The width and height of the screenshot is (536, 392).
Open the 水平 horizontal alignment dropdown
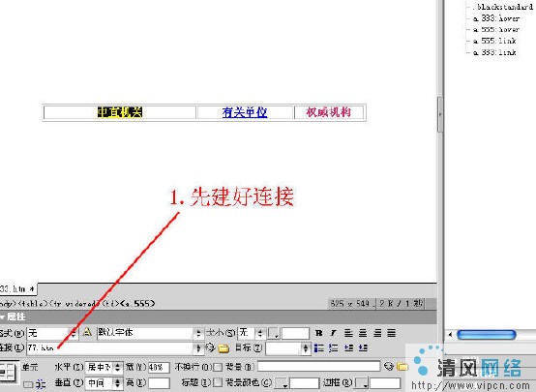(104, 367)
